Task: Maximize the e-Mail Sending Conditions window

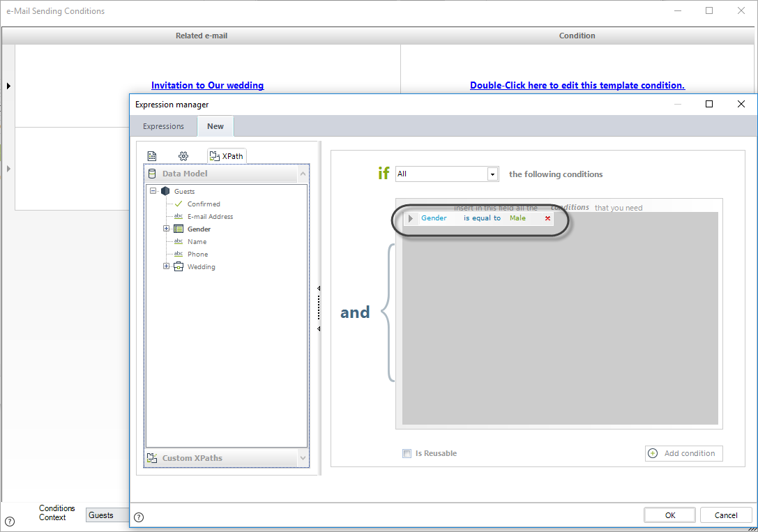Action: point(709,10)
